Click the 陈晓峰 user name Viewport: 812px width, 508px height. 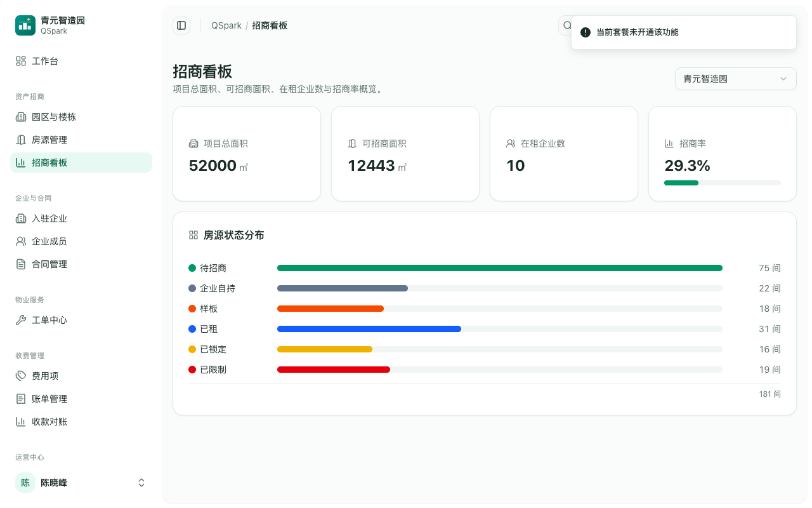54,483
